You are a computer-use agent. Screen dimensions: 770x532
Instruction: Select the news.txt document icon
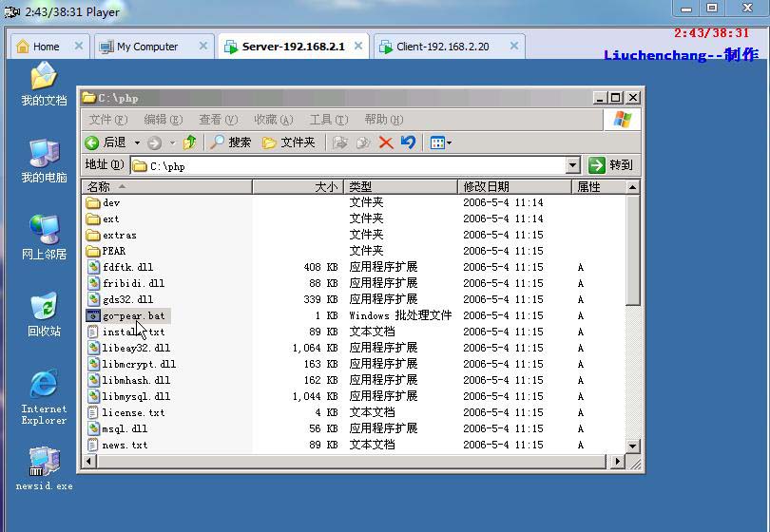click(93, 445)
